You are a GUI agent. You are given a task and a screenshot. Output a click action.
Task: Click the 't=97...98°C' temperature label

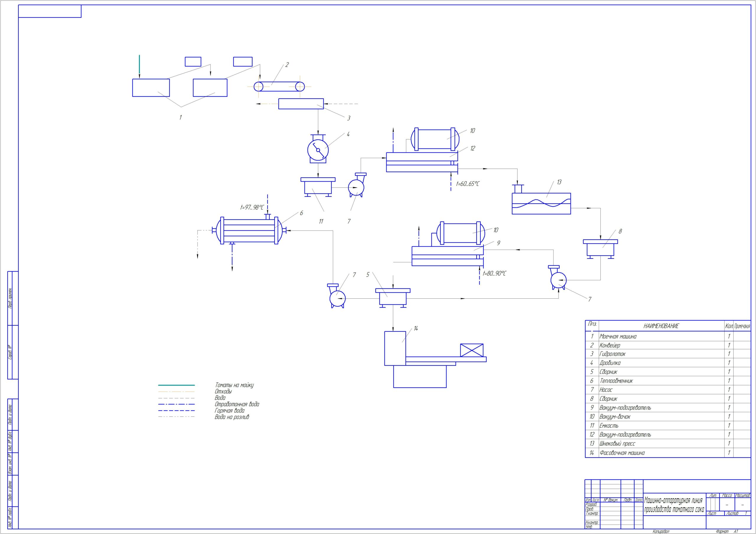pos(252,208)
